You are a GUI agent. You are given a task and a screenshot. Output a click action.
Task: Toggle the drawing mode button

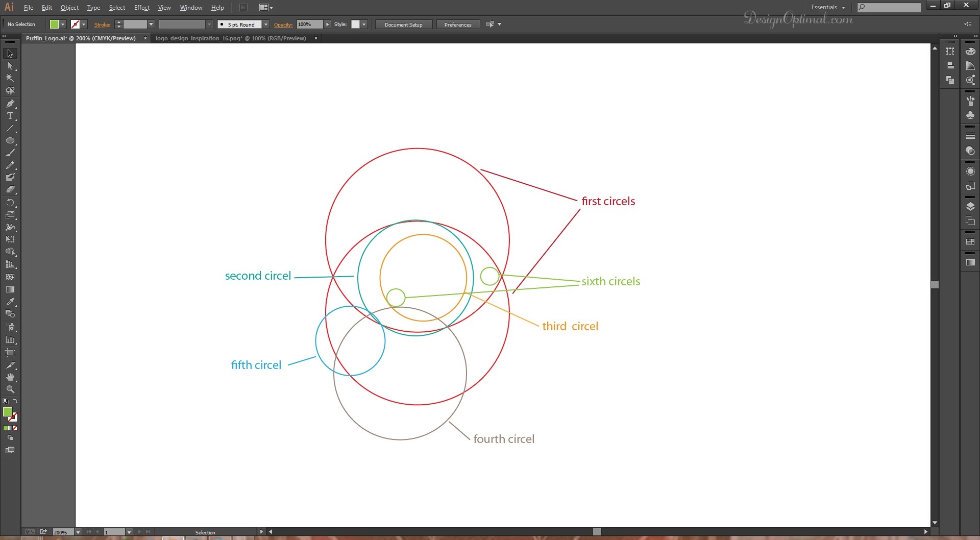point(10,438)
